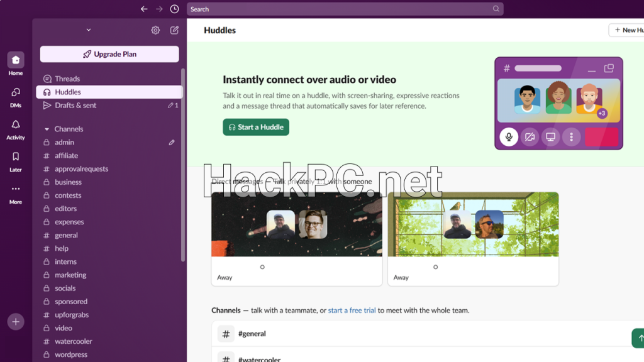
Task: Open sidebar preferences gear icon
Action: pos(155,30)
